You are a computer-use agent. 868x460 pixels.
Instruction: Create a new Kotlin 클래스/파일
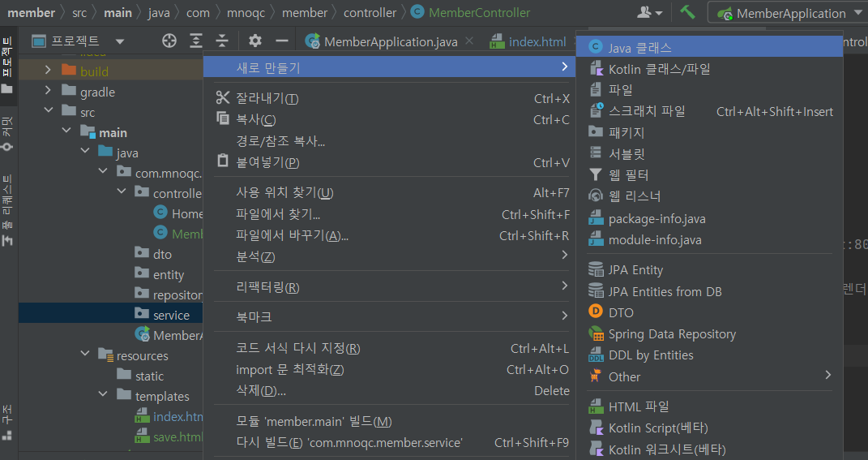click(710, 69)
